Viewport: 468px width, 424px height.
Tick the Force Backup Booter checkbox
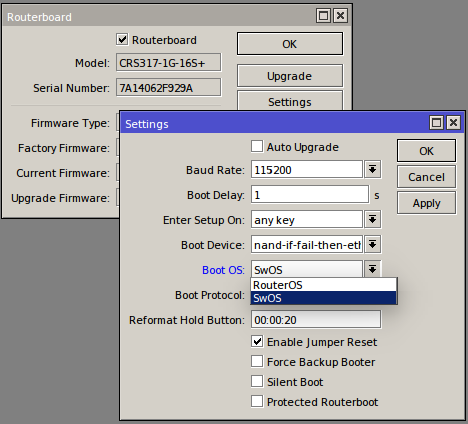tap(257, 362)
